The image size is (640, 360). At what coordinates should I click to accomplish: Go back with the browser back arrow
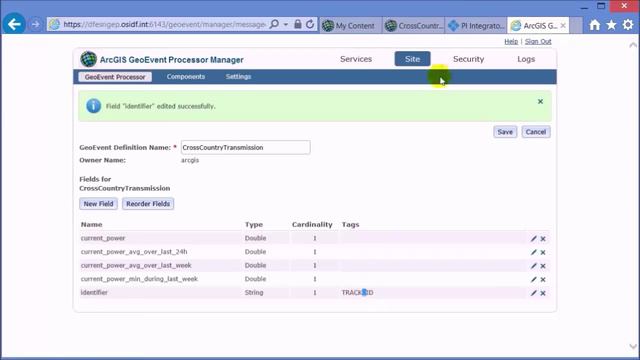click(14, 24)
